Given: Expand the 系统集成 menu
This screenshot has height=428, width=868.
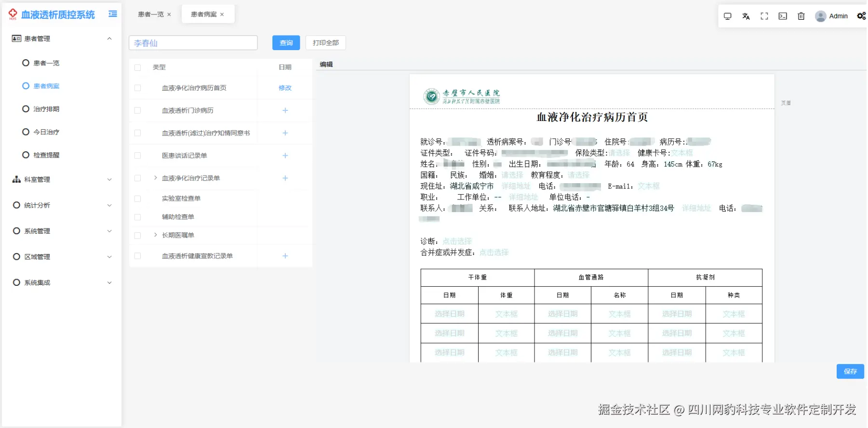Looking at the screenshot, I should click(x=109, y=282).
